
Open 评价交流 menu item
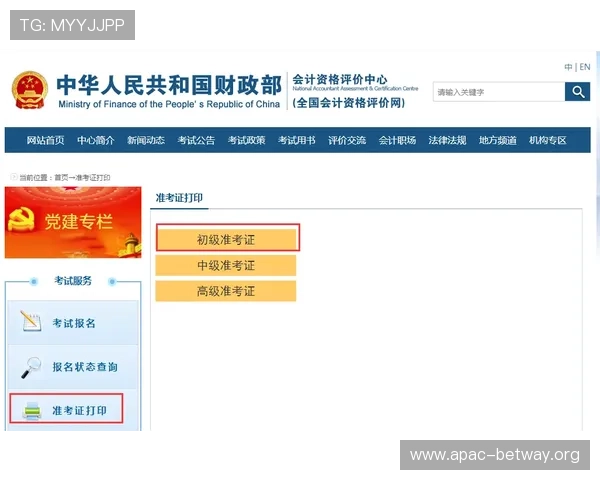coord(347,140)
